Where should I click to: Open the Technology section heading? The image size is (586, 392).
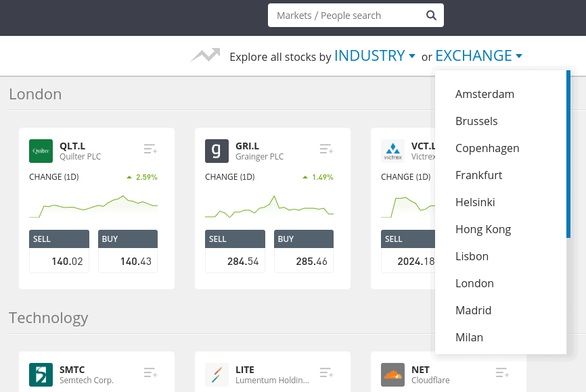[49, 318]
